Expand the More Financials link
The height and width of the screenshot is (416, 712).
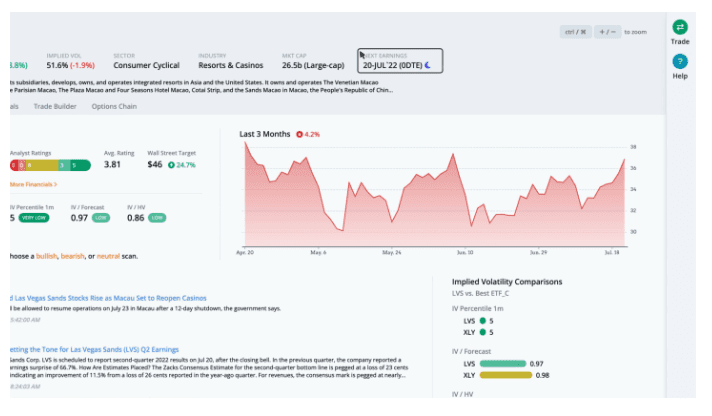[33, 185]
